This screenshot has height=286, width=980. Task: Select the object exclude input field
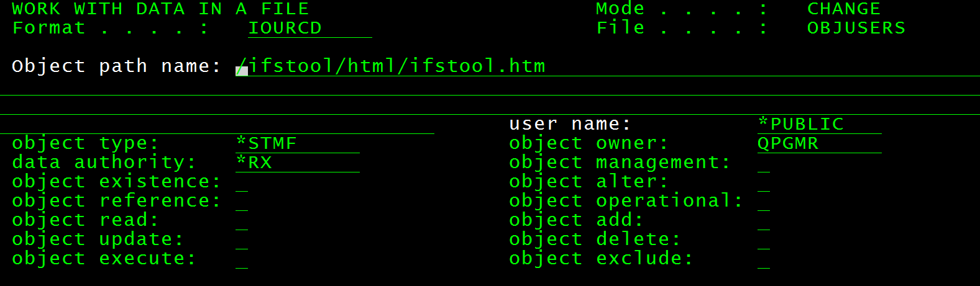point(764,259)
